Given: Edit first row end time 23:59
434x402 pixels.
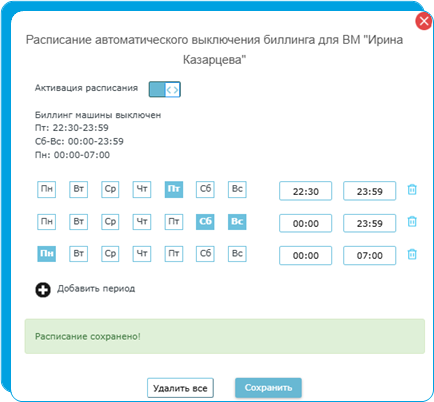Looking at the screenshot, I should click(x=370, y=191).
